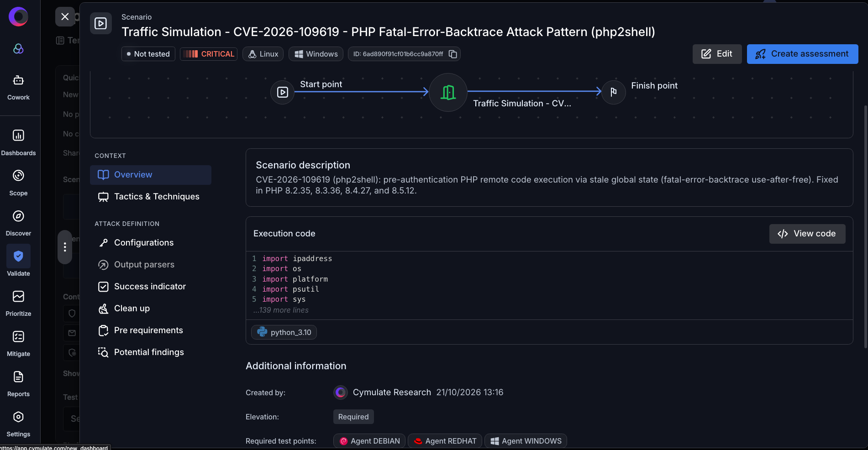The image size is (868, 450).
Task: Click the Cymulate logo icon
Action: [18, 17]
